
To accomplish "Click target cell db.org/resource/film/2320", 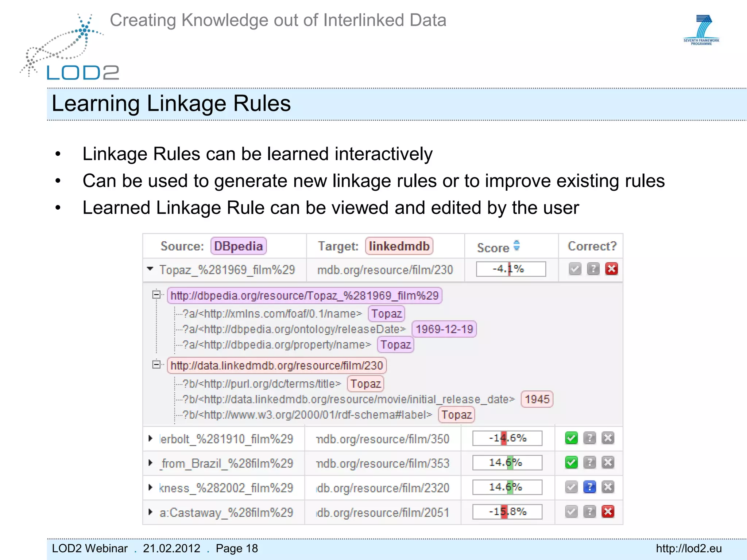I will 383,488.
